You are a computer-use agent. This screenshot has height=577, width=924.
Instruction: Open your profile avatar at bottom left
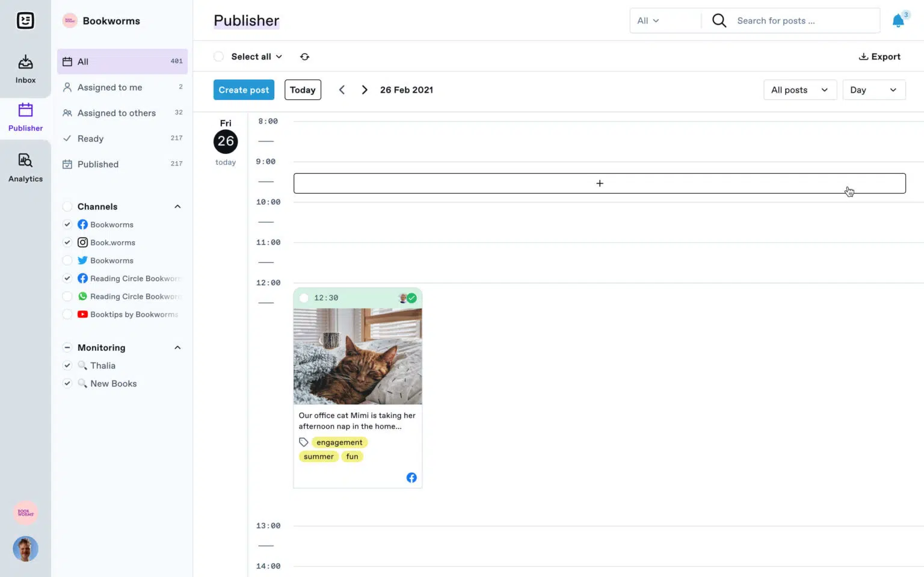coord(25,549)
